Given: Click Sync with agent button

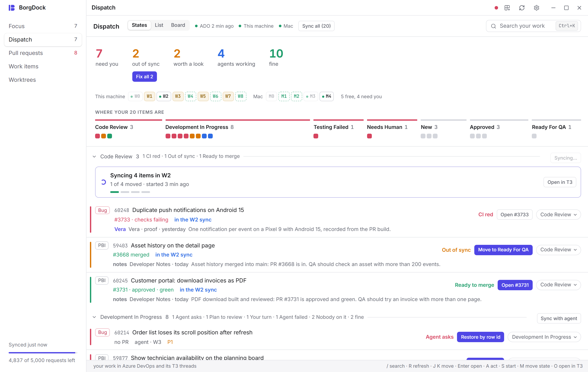Looking at the screenshot, I should point(559,318).
